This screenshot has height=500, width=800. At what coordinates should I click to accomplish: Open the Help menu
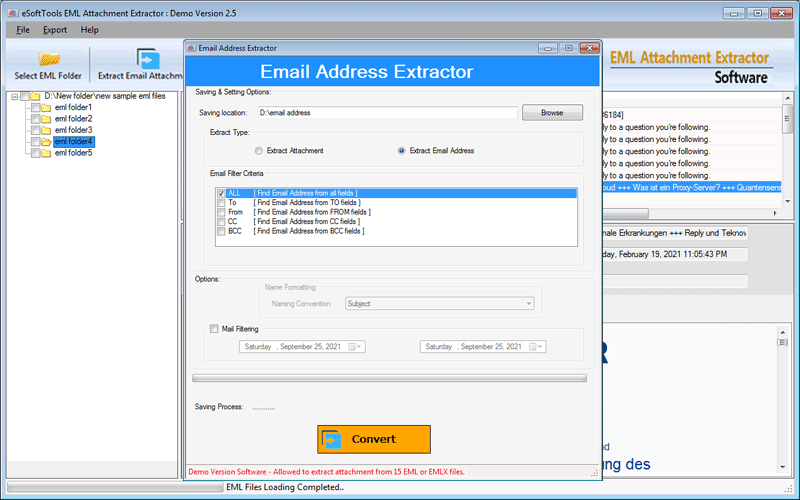click(x=89, y=30)
